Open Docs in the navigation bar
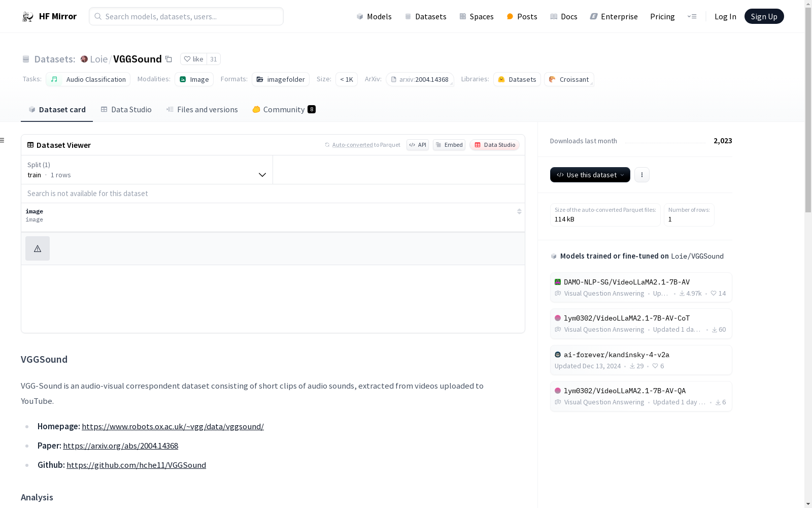Viewport: 812px width, 508px height. [563, 16]
